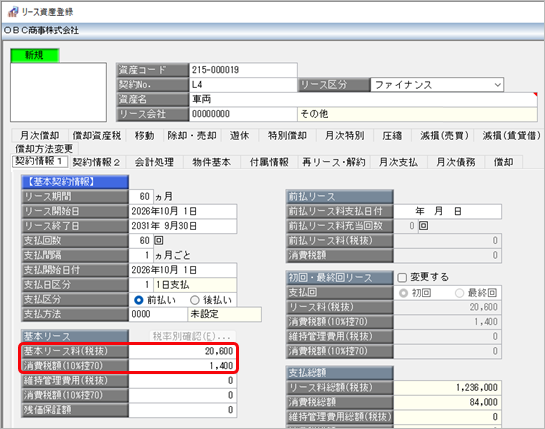This screenshot has height=429, width=545.
Task: Open the リース区分 ファイナンス dropdown
Action: pos(437,85)
